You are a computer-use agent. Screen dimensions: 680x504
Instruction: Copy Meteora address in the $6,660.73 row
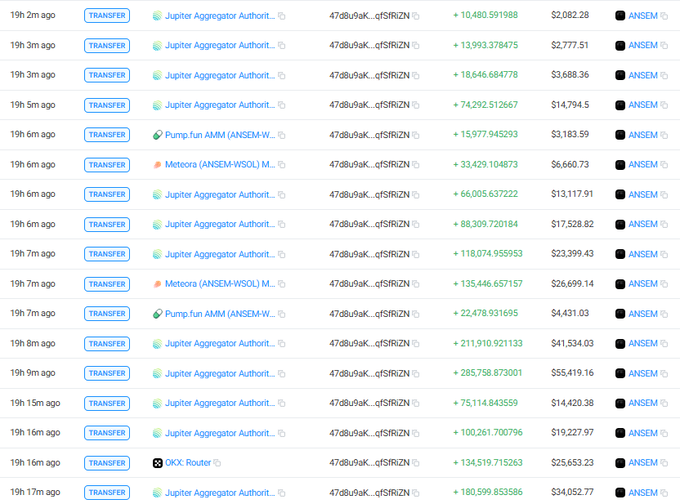(281, 165)
